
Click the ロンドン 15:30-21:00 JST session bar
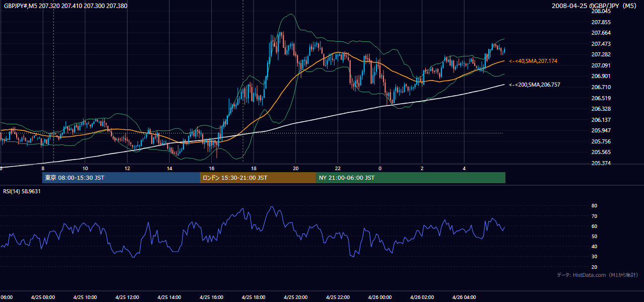tap(258, 178)
